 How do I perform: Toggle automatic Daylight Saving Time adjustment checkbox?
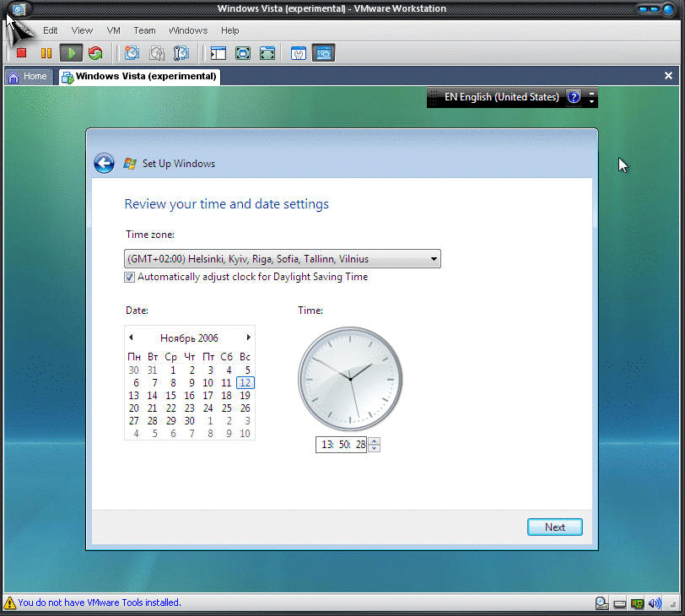coord(129,278)
